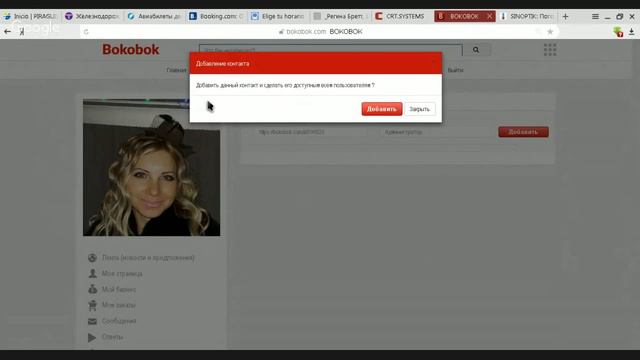Click the Bokobok logo
The height and width of the screenshot is (360, 640).
[131, 49]
